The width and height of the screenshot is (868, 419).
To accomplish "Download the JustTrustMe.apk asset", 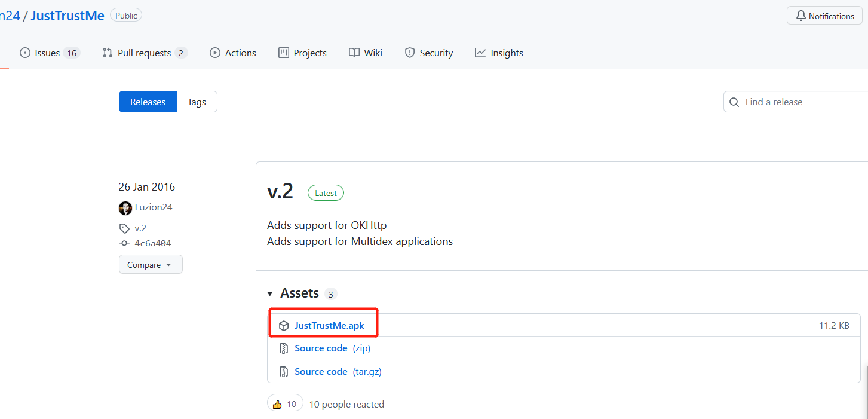I will [329, 325].
